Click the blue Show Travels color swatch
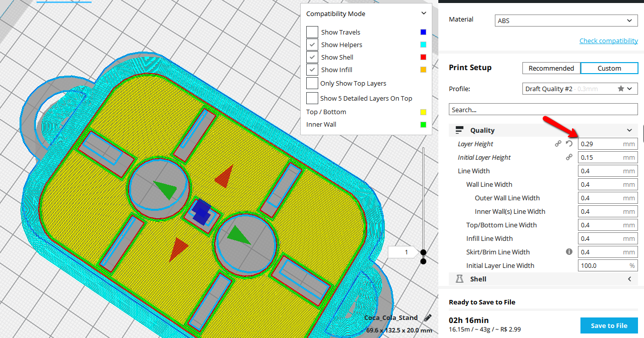Screen dimensions: 644x338 (423, 32)
